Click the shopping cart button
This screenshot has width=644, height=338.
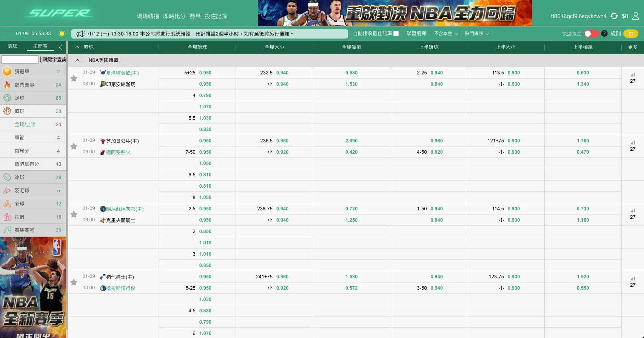[630, 34]
